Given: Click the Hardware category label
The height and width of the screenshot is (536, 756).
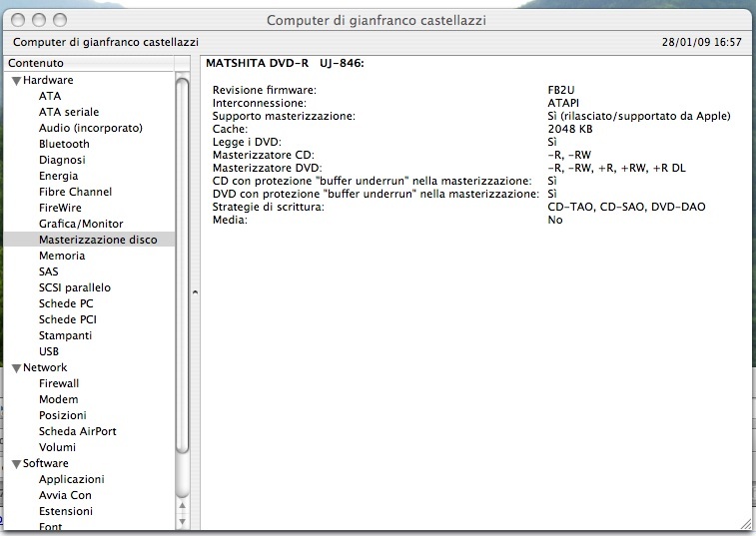Looking at the screenshot, I should 48,80.
